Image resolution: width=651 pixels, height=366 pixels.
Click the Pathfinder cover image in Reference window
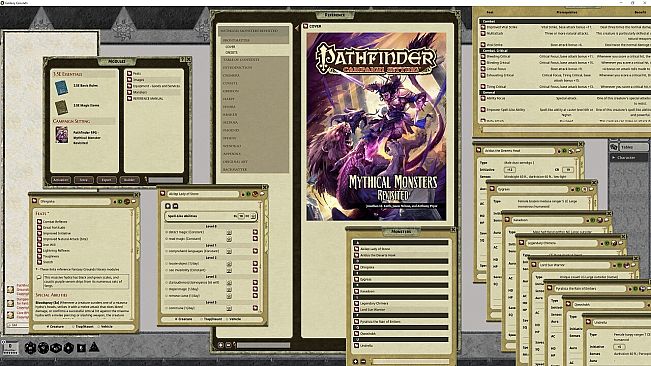pyautogui.click(x=376, y=127)
